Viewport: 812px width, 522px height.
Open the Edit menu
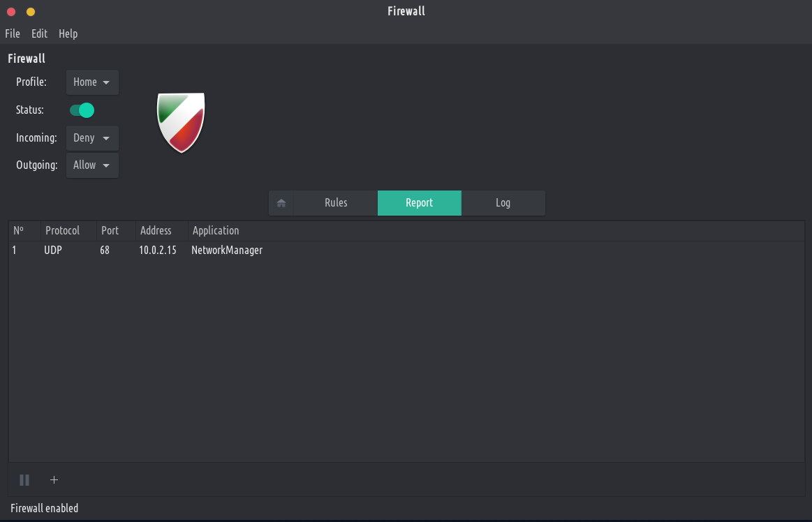[x=39, y=33]
